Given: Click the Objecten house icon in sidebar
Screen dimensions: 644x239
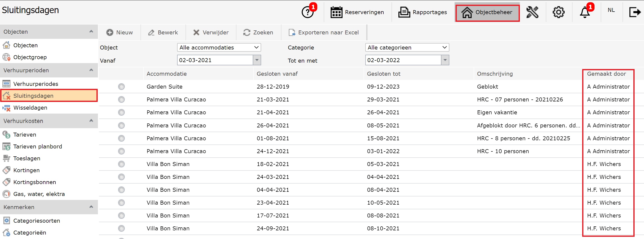Looking at the screenshot, I should coord(6,45).
